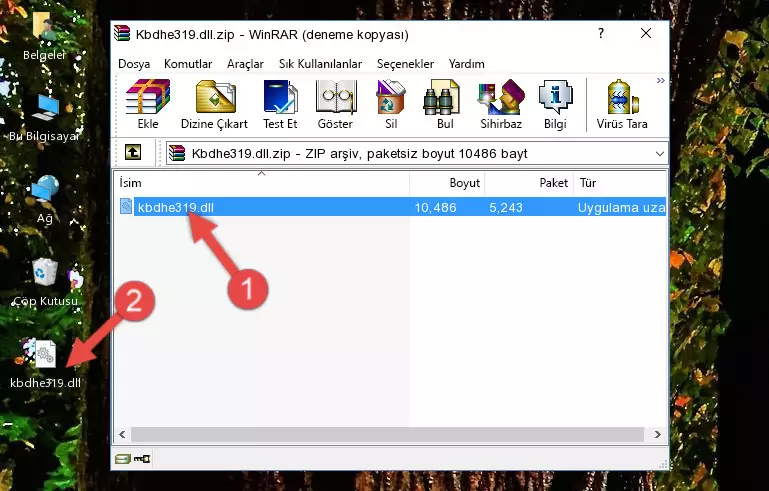Start Virüs Tara scan
Screen dimensions: 769x491
[x=622, y=104]
